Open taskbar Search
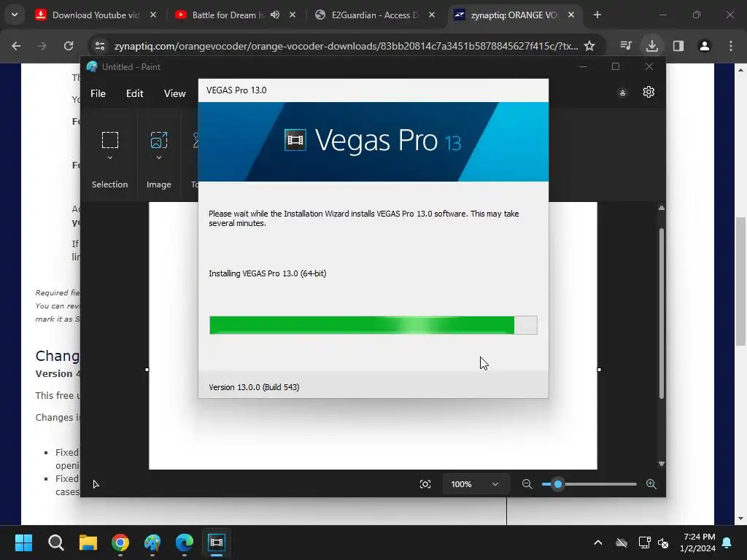Screen dimensions: 747x560 click(x=55, y=542)
